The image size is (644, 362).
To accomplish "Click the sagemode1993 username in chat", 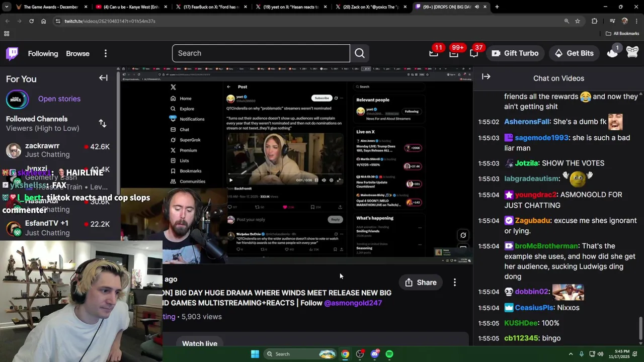I will [541, 138].
